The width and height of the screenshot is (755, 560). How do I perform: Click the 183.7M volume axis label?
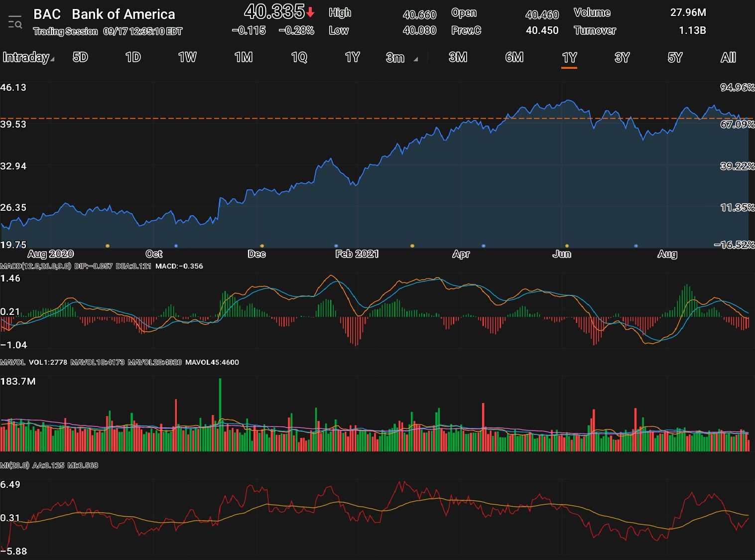(18, 382)
